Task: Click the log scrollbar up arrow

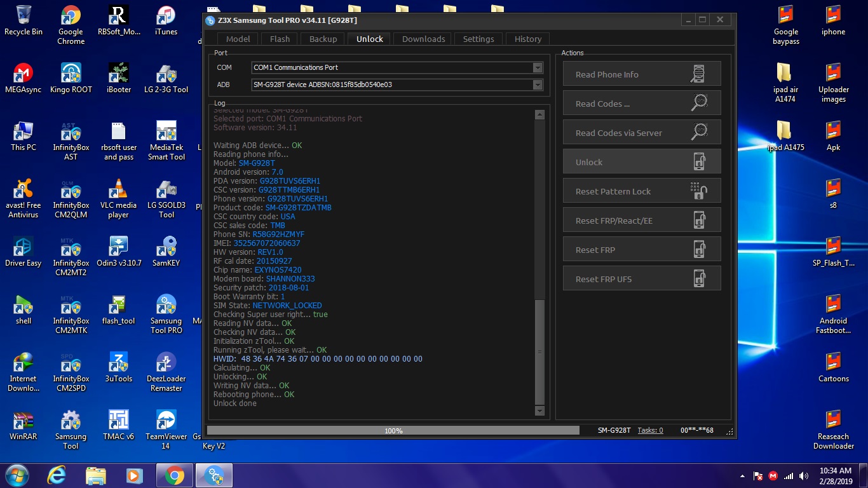Action: point(539,115)
